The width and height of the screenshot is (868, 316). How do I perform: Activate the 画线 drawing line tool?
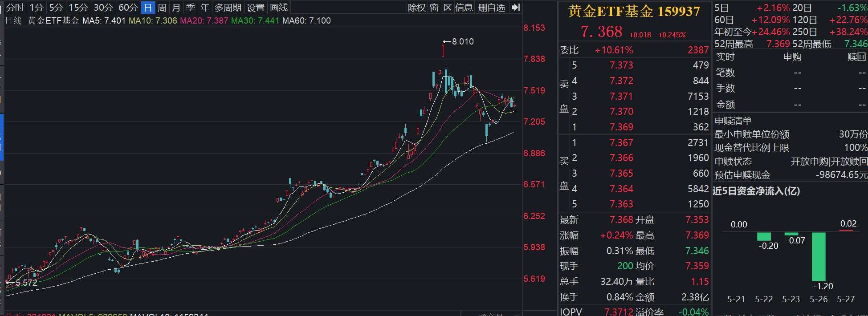[279, 8]
